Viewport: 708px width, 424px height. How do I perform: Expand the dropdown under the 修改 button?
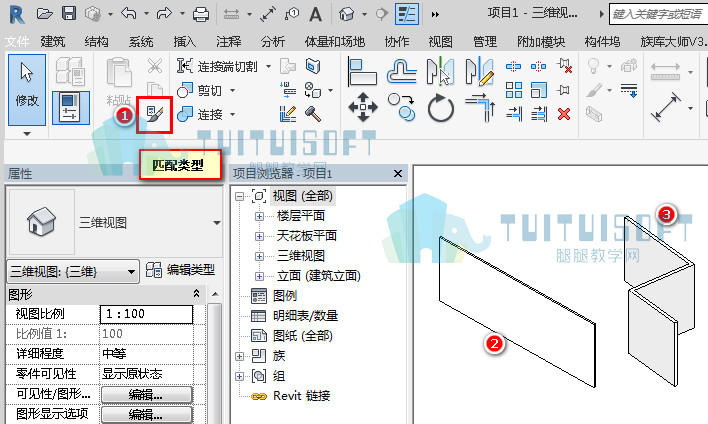tap(27, 134)
